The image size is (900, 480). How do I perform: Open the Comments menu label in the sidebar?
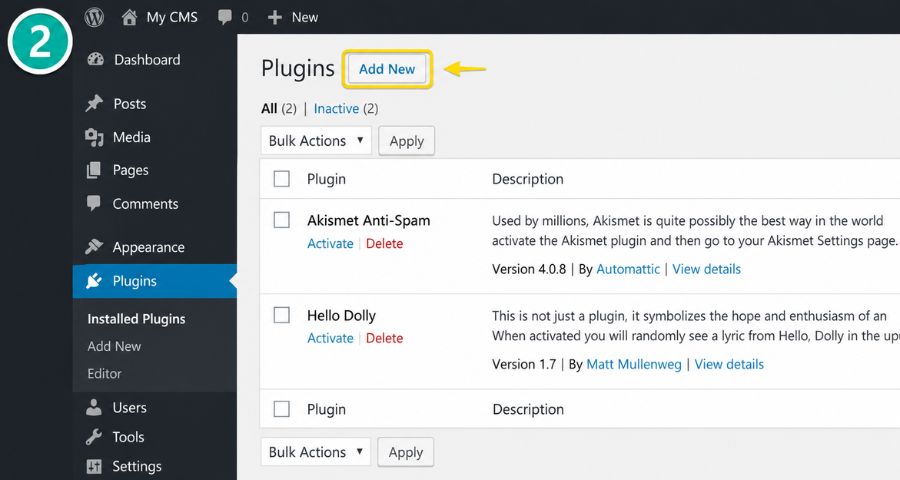pos(145,204)
